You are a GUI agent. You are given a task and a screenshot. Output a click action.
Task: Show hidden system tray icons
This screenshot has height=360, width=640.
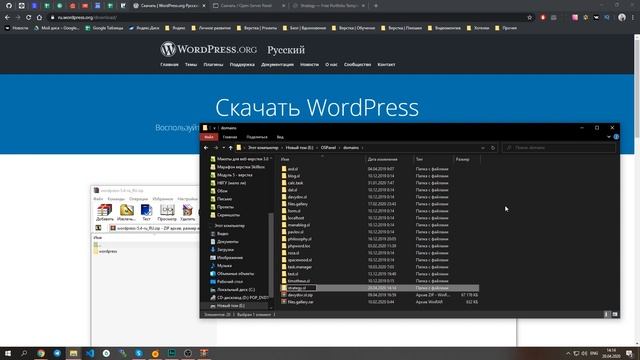click(x=568, y=353)
